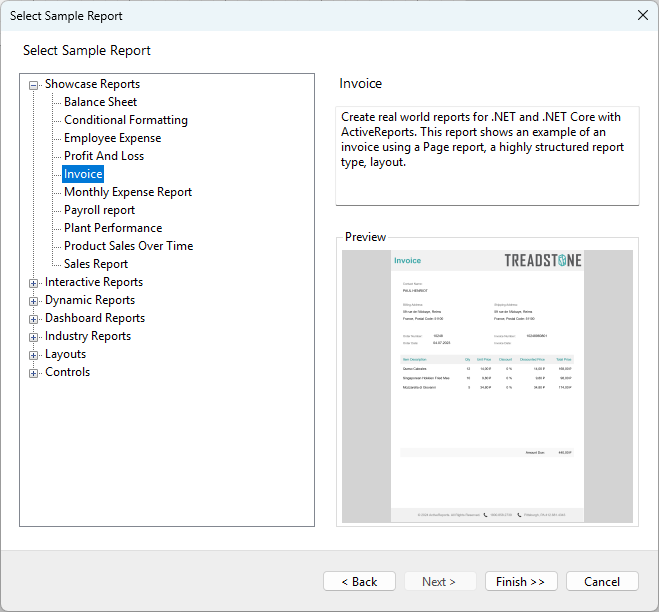
Task: Expand the Industry Reports node
Action: [34, 338]
